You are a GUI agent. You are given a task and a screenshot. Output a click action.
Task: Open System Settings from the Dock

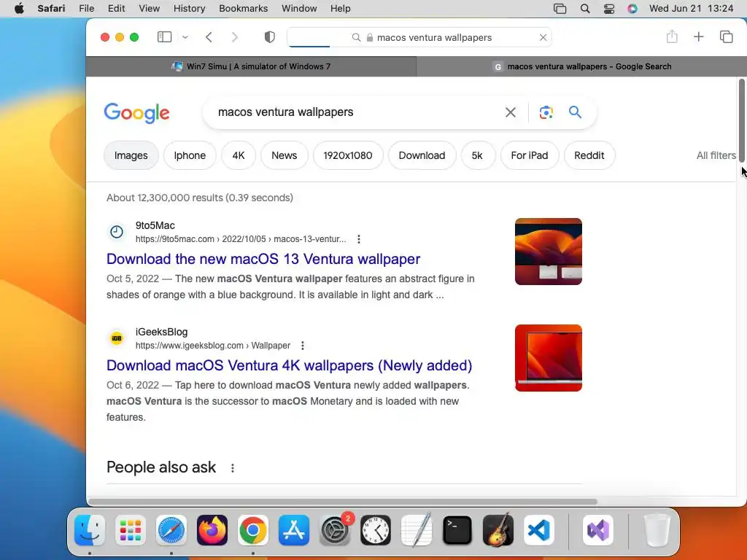pos(335,530)
